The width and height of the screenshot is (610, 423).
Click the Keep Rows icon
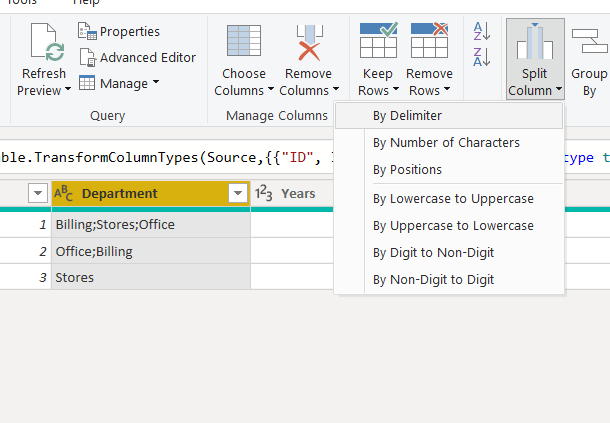point(379,40)
